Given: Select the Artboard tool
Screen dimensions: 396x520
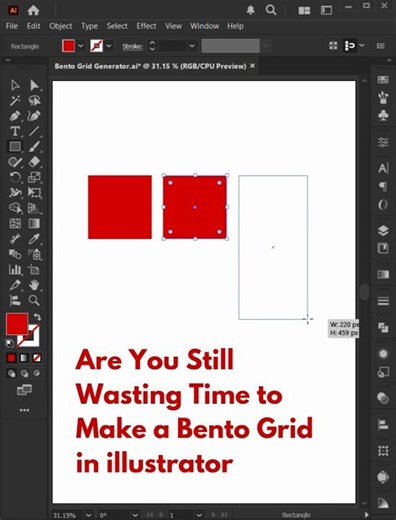Looking at the screenshot, I should [34, 269].
